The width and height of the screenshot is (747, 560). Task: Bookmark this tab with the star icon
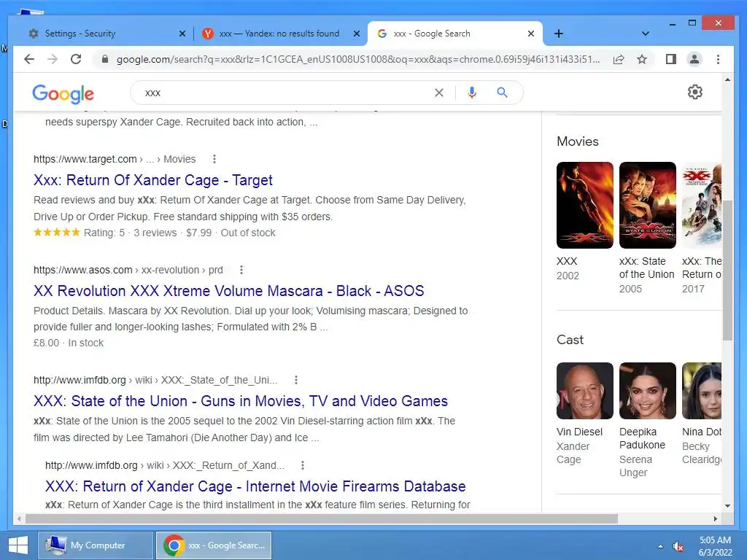coord(642,59)
